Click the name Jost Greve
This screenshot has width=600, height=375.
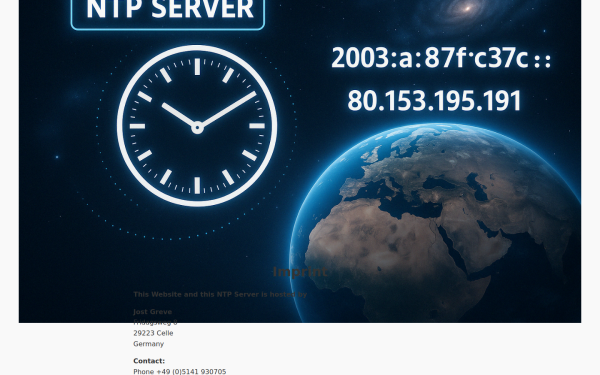pos(152,312)
